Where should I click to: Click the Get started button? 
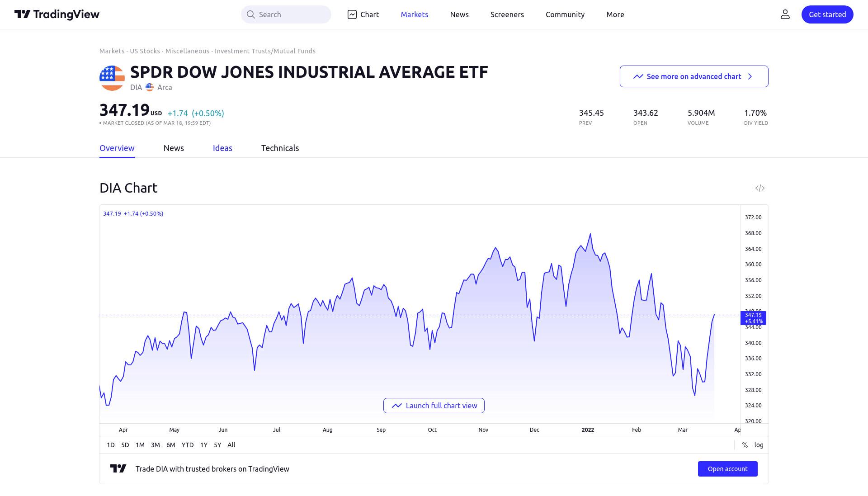(827, 14)
